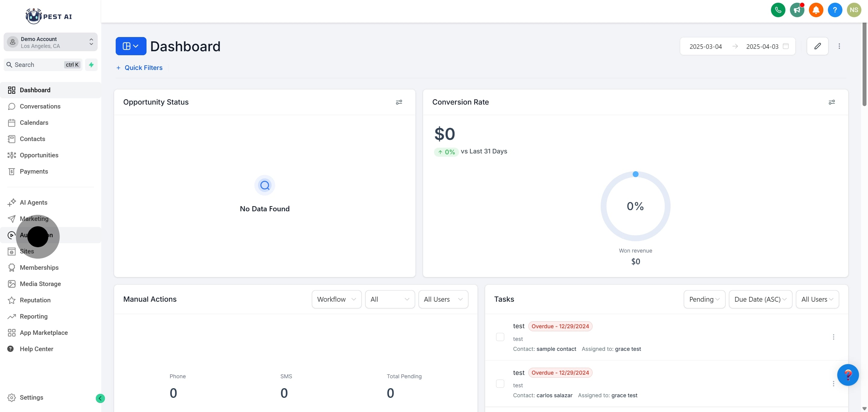868x412 pixels.
Task: Check the sample contact task checkbox
Action: [500, 337]
